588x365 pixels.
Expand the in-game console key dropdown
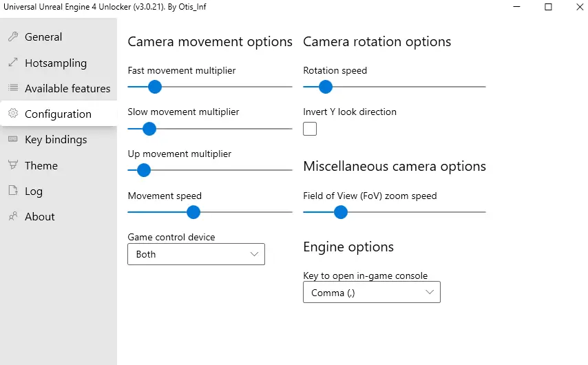tap(372, 292)
